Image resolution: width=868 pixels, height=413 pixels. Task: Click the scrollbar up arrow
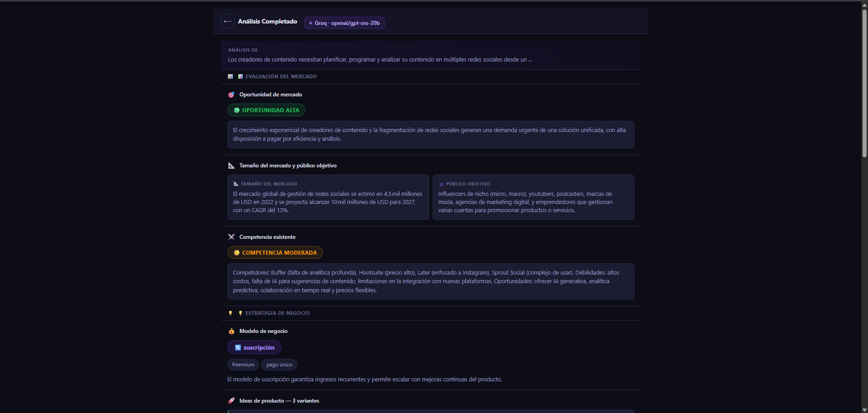pyautogui.click(x=864, y=5)
